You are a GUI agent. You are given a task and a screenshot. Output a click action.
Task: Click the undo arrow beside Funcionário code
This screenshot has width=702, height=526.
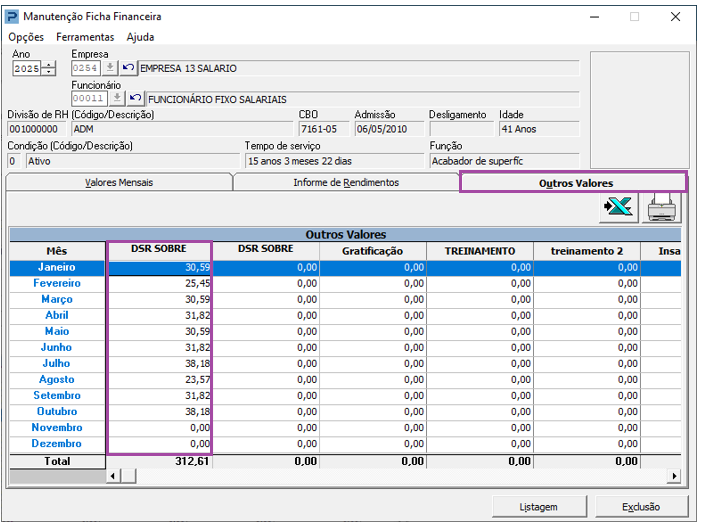tap(135, 99)
